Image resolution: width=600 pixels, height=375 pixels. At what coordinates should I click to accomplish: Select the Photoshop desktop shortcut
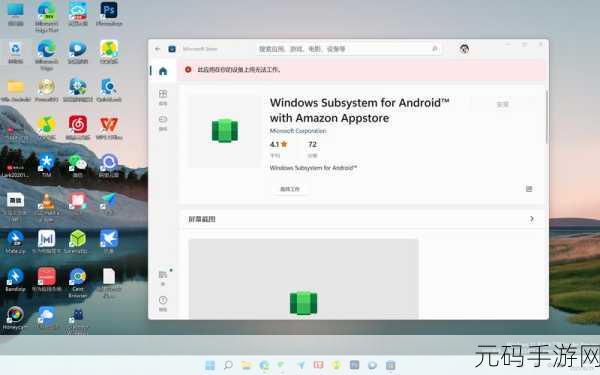click(x=109, y=14)
